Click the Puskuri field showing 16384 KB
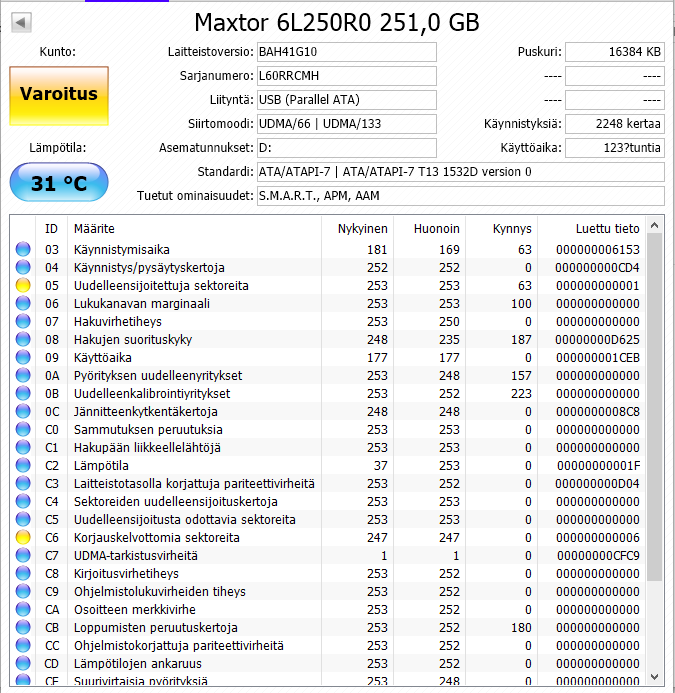Image resolution: width=675 pixels, height=693 pixels. coord(615,52)
